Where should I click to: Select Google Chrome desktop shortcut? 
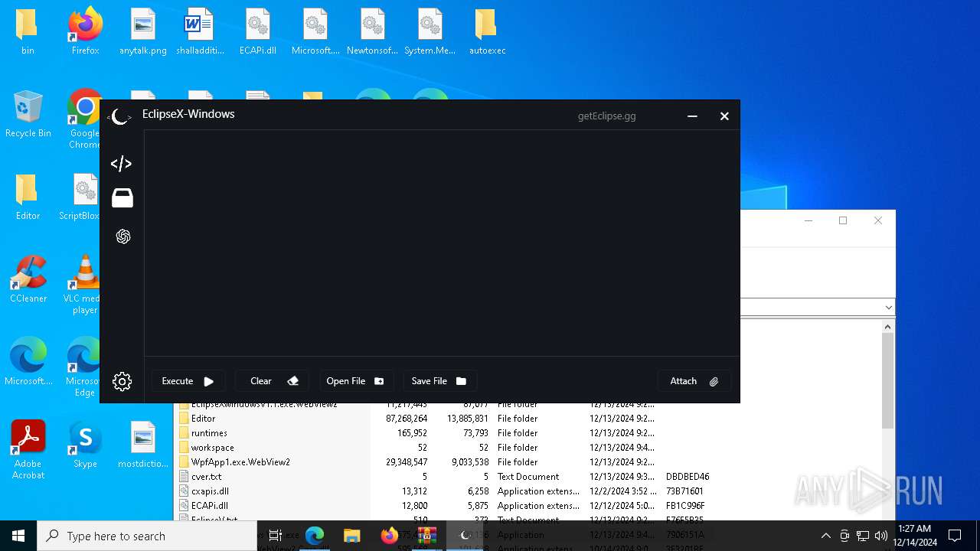[84, 119]
